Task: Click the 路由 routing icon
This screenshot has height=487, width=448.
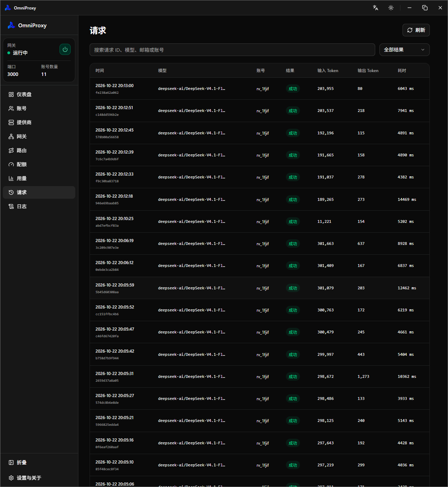Action: [x=11, y=150]
